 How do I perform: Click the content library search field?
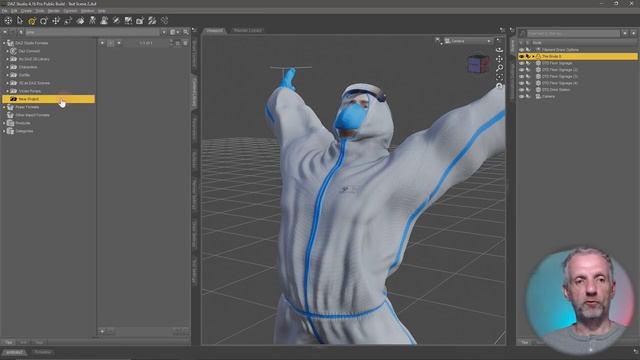(x=92, y=32)
